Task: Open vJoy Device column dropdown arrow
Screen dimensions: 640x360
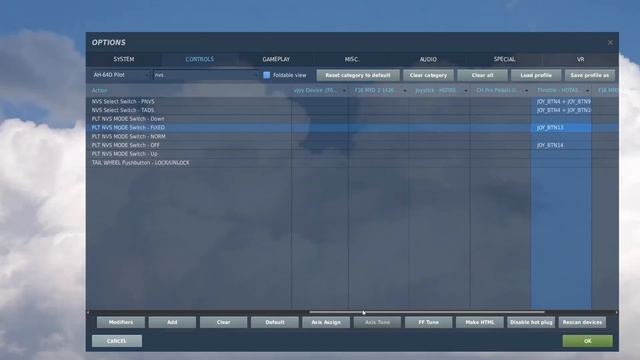Action: coord(344,91)
